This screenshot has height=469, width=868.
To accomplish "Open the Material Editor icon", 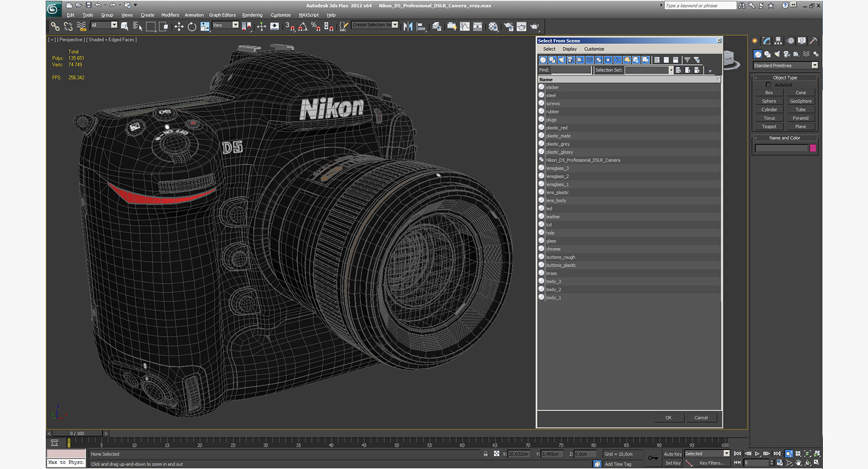I will coord(493,26).
